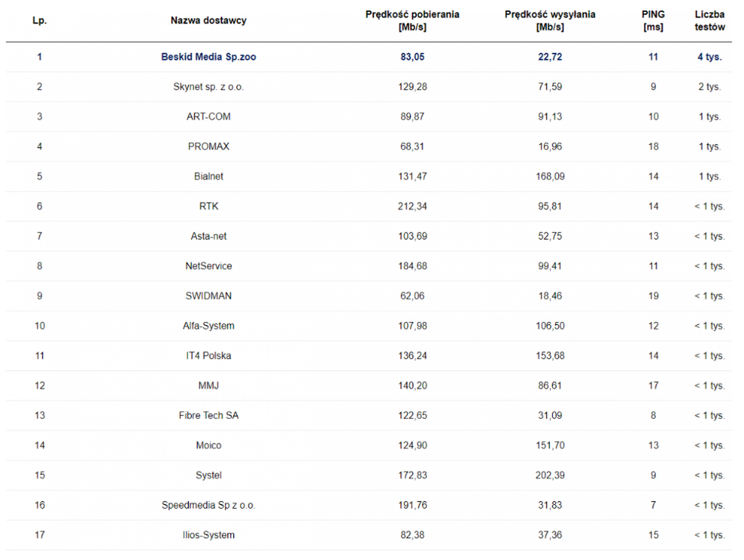Open the PROMAX provider entry
This screenshot has height=560, width=744.
coord(208,146)
